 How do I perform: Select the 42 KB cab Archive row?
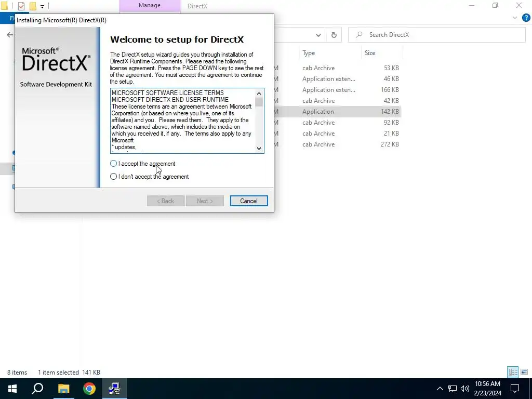tap(338, 101)
